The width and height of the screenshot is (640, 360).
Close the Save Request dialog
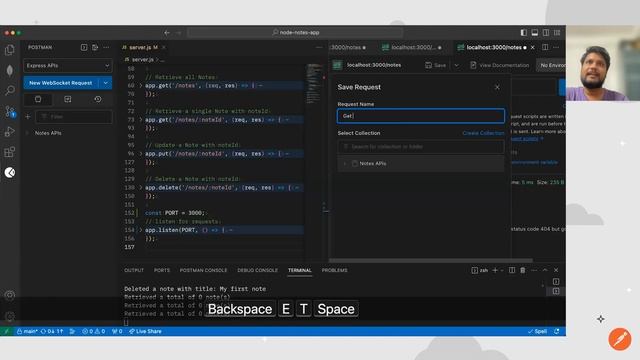tap(497, 87)
